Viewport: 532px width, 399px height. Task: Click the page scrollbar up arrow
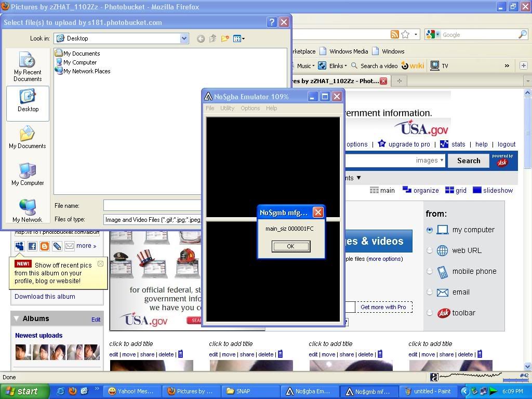(x=528, y=92)
